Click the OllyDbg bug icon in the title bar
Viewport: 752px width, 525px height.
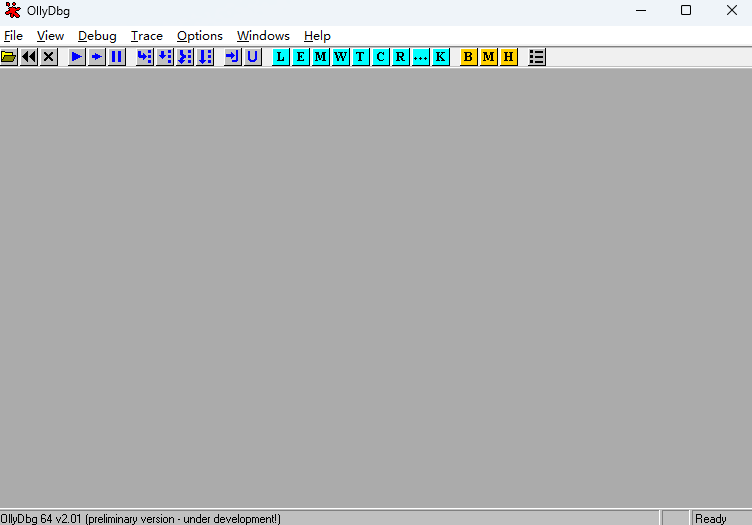[12, 11]
